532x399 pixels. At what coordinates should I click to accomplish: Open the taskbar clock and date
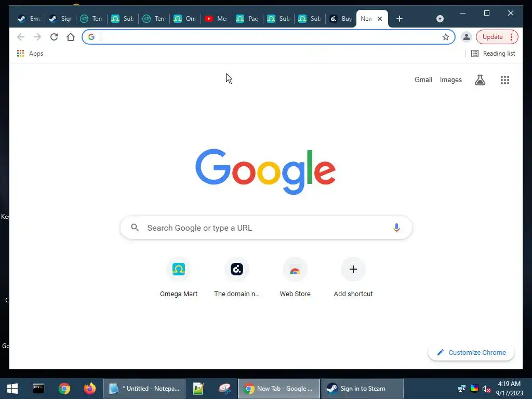[x=509, y=389]
